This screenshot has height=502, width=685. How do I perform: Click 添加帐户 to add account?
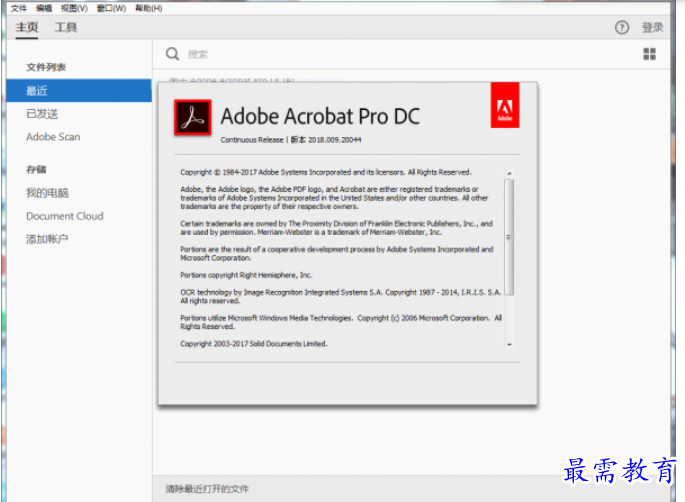[x=47, y=239]
